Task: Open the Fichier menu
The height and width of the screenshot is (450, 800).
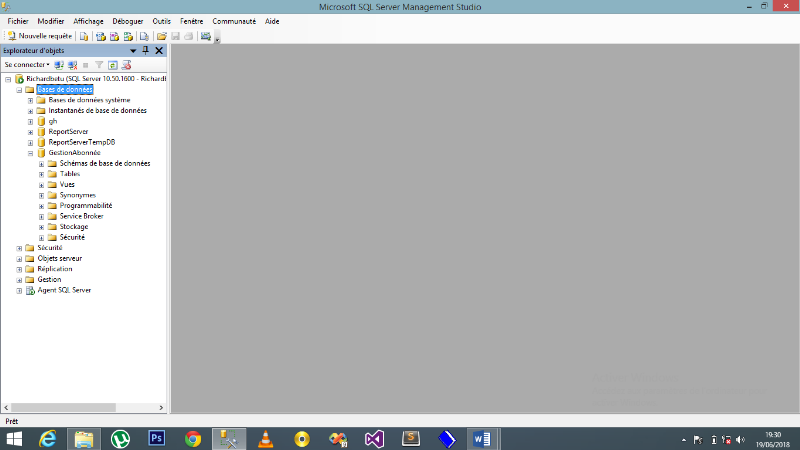Action: click(x=18, y=21)
